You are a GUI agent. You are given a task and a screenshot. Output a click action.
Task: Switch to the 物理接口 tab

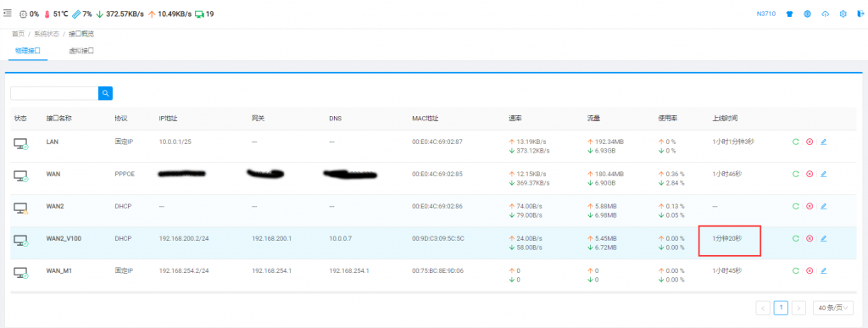pyautogui.click(x=28, y=50)
